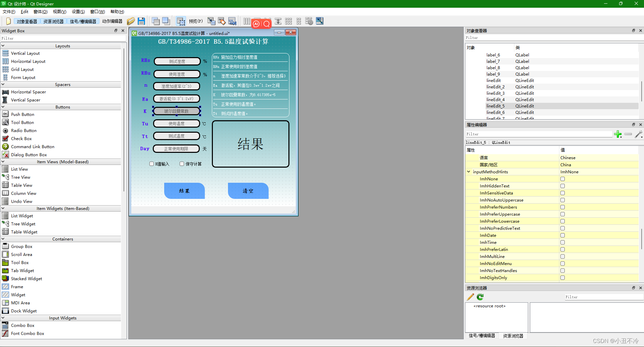
Task: Click the 动作编辑器 toolbar button
Action: (x=112, y=21)
